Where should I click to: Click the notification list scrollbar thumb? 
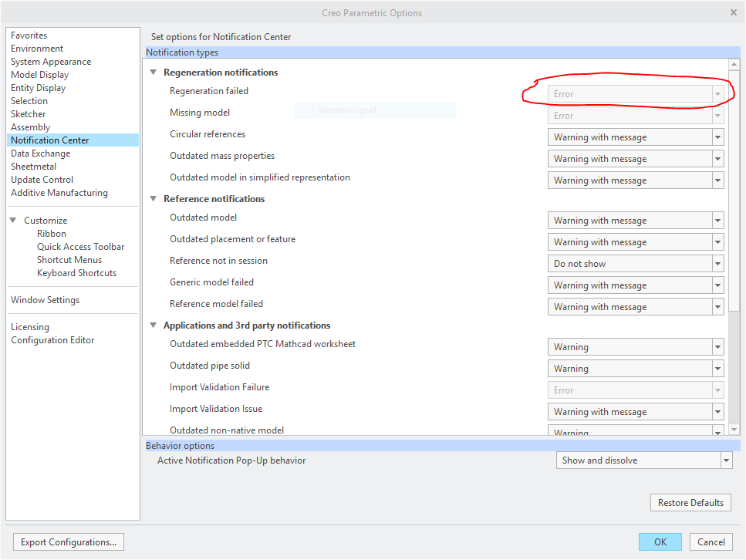pos(734,191)
